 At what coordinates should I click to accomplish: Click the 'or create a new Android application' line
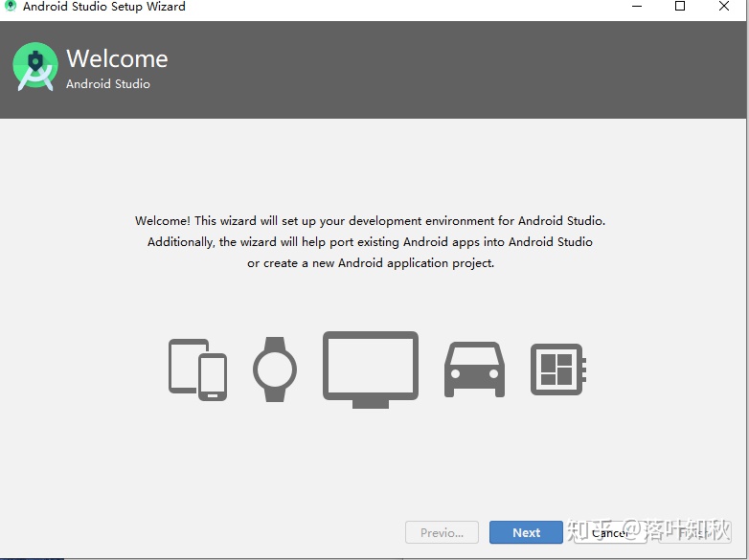[371, 263]
